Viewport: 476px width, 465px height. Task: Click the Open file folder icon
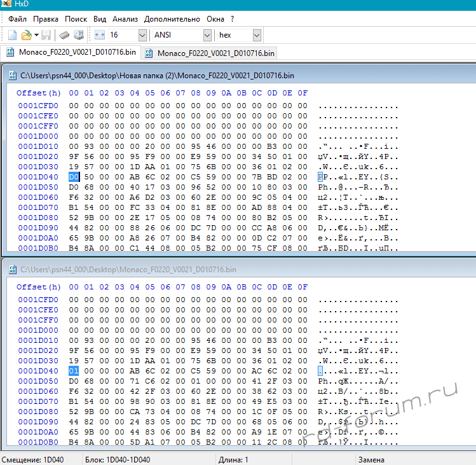[x=26, y=35]
